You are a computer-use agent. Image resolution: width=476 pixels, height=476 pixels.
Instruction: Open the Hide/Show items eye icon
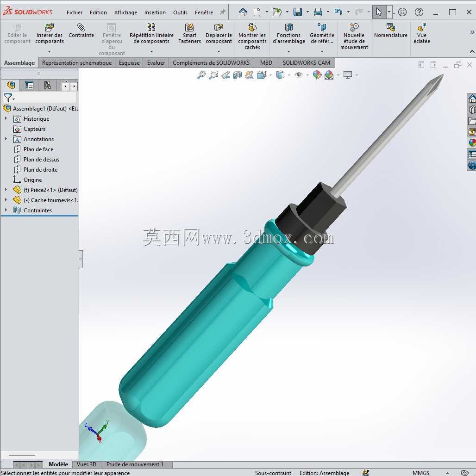pyautogui.click(x=299, y=75)
